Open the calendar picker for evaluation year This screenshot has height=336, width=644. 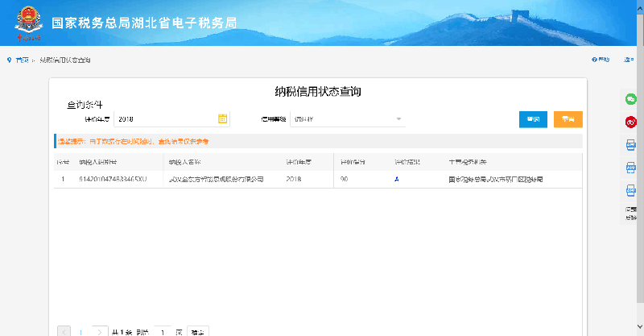point(223,119)
